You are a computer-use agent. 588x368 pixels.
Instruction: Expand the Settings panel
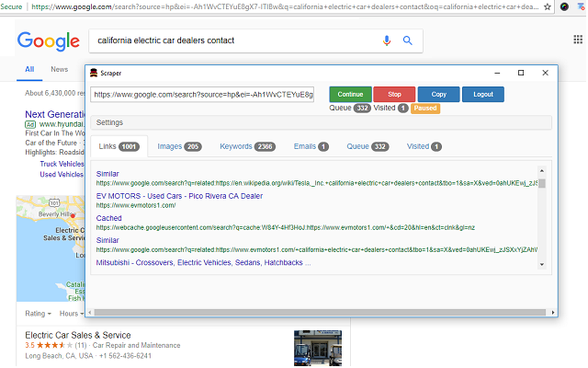[321, 122]
